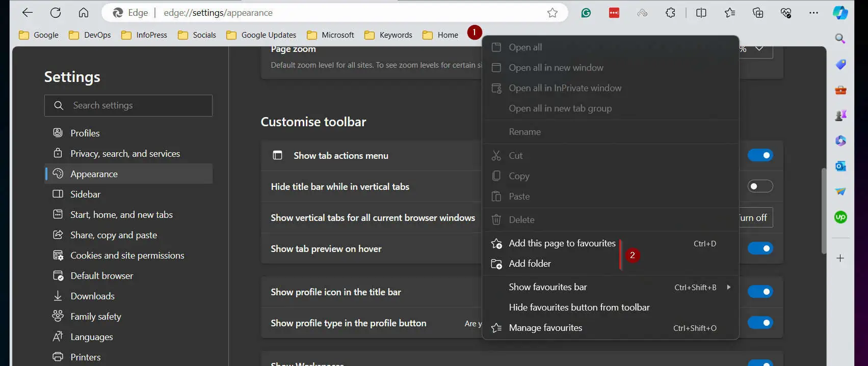Open the Keywords favourites folder
The height and width of the screenshot is (366, 868).
(388, 35)
